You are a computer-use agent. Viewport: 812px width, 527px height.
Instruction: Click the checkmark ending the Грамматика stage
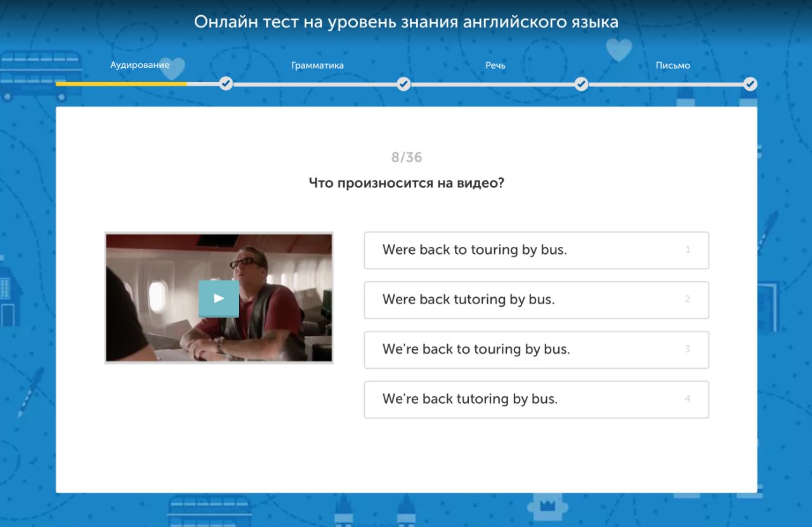coord(403,84)
